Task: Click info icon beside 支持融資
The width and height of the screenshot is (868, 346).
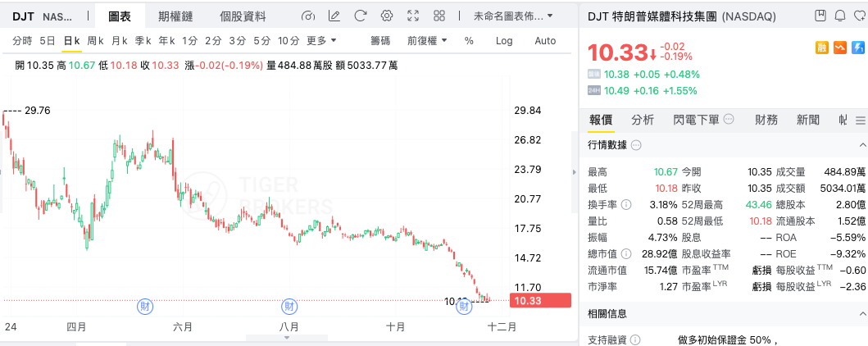Action: (635, 340)
